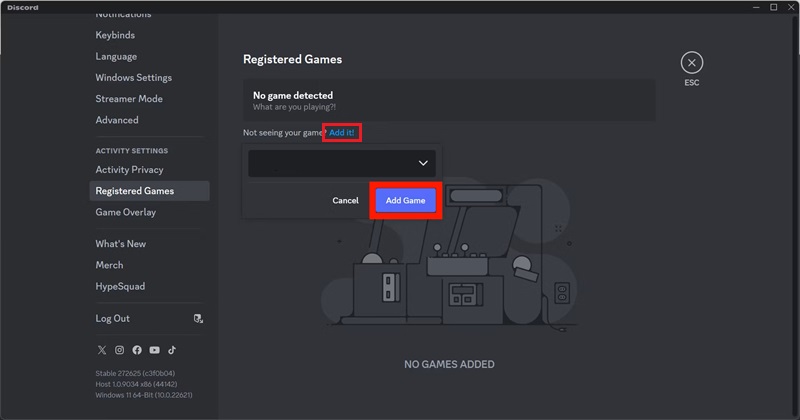Screen dimensions: 800x420
Task: Open Keybinds settings
Action: pyautogui.click(x=115, y=35)
